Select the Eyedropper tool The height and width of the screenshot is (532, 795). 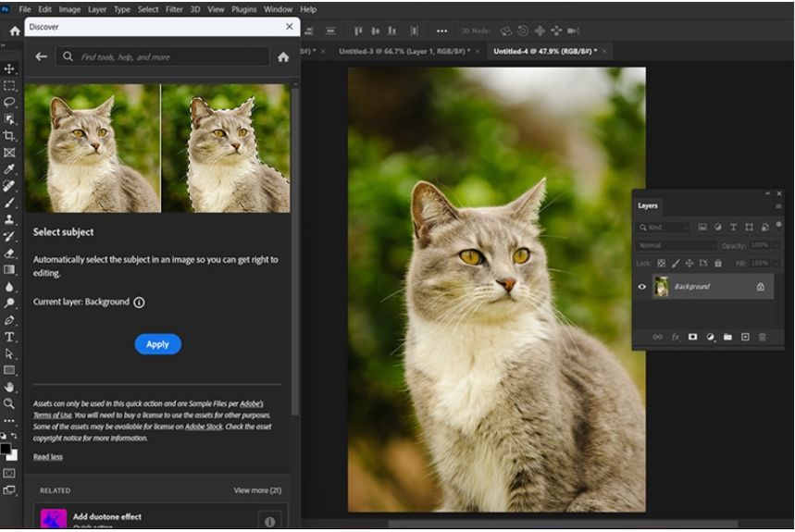pos(10,169)
